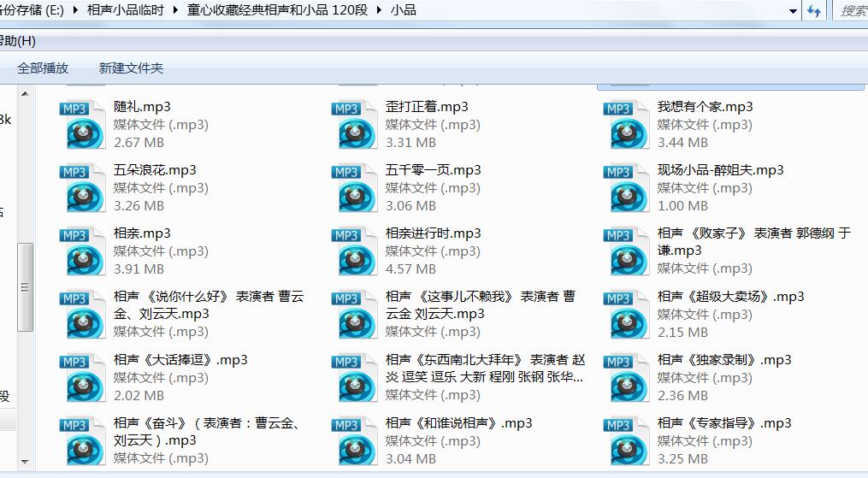
Task: Select the file name 相声《大话捧逗》.mp3
Action: click(x=180, y=360)
